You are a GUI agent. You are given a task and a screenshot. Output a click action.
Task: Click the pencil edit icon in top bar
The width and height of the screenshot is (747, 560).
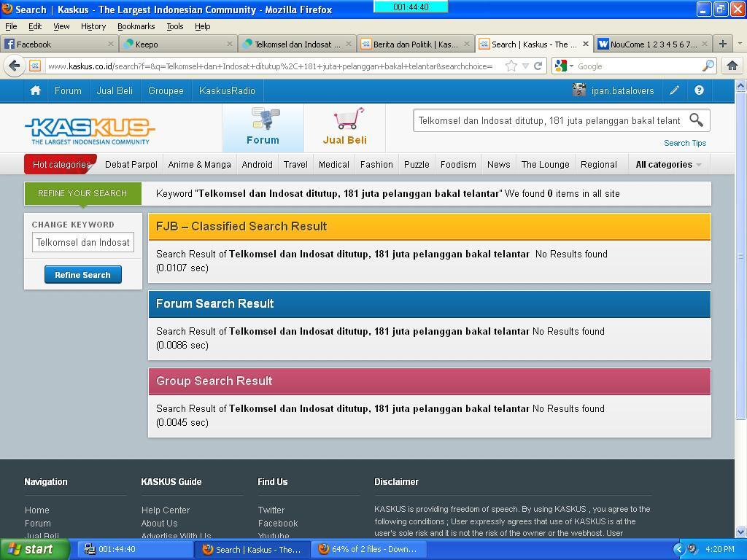tap(674, 90)
